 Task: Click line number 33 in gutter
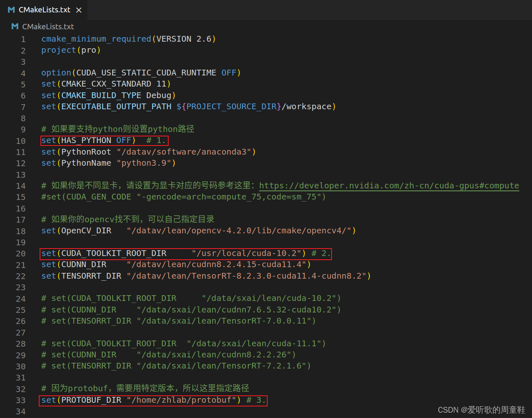pyautogui.click(x=21, y=400)
